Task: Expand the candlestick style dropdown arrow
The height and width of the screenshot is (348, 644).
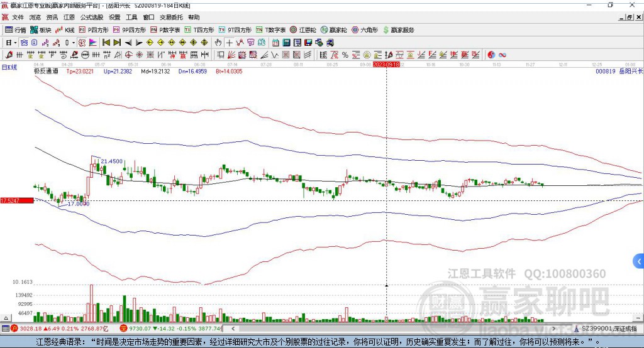Action: [x=74, y=43]
